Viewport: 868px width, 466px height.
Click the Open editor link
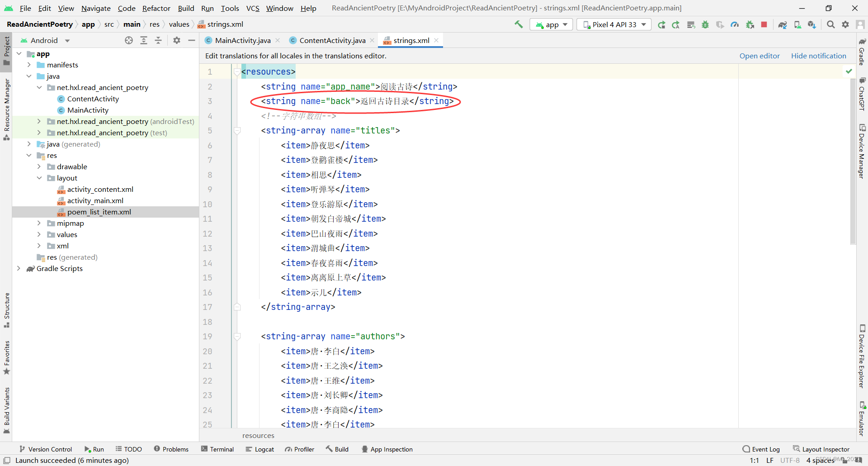759,56
